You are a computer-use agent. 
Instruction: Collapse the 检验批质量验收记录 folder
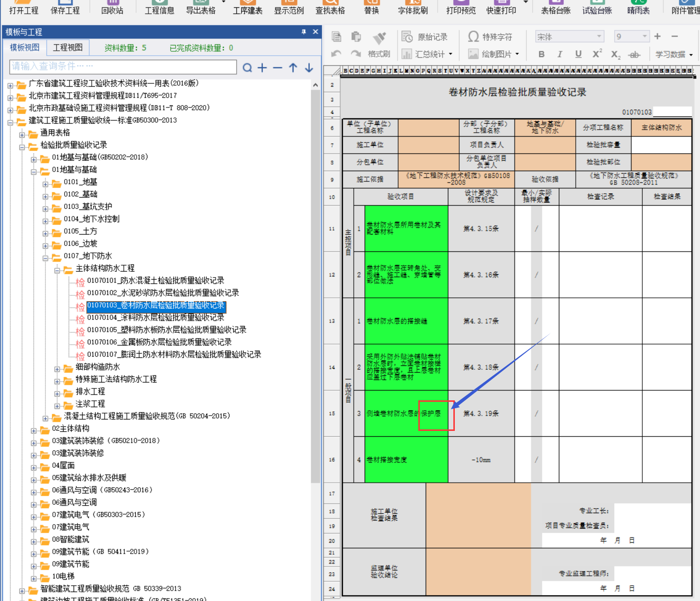(x=22, y=147)
